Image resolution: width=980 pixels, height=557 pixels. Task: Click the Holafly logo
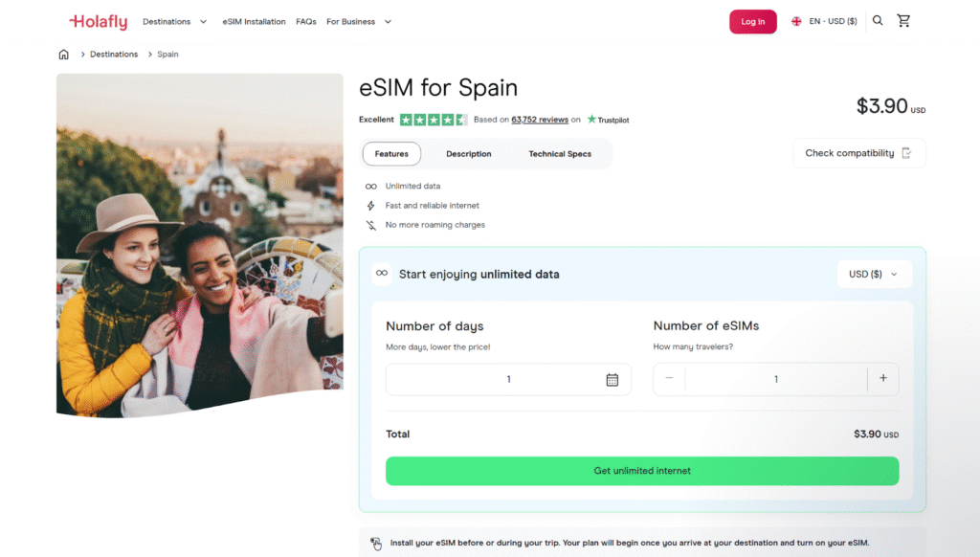click(97, 20)
